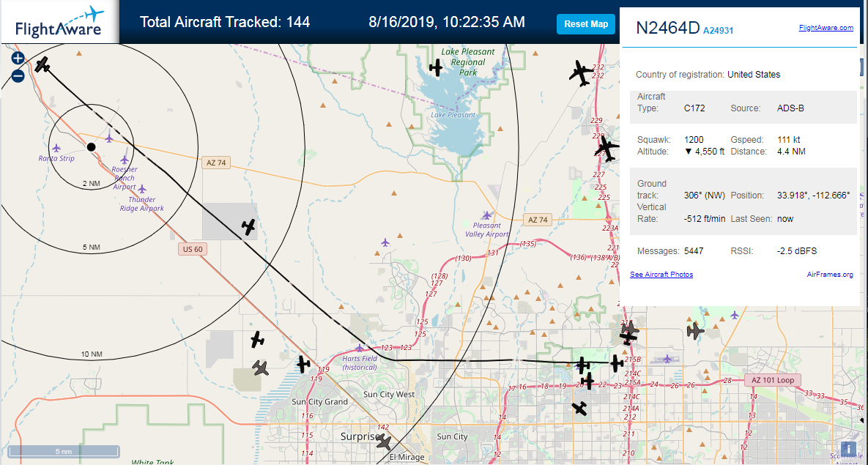Open the FlightAware.com link
This screenshot has height=465, width=868.
(x=826, y=28)
